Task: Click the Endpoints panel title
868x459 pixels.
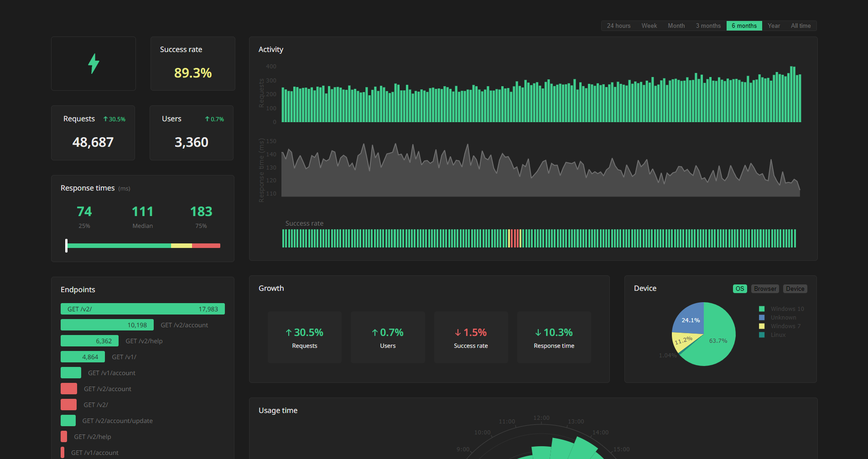Action: (x=78, y=289)
